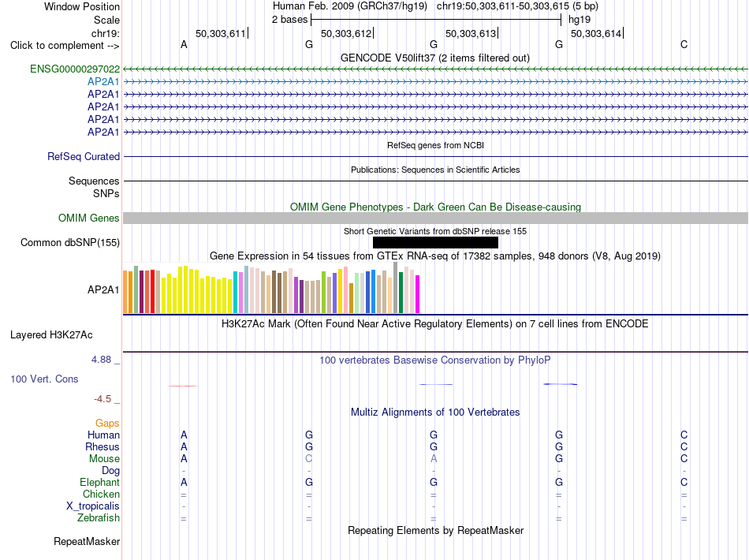Click the -4.5 PhyloP lower limit value
Screen dimensions: 749x560
click(x=102, y=399)
